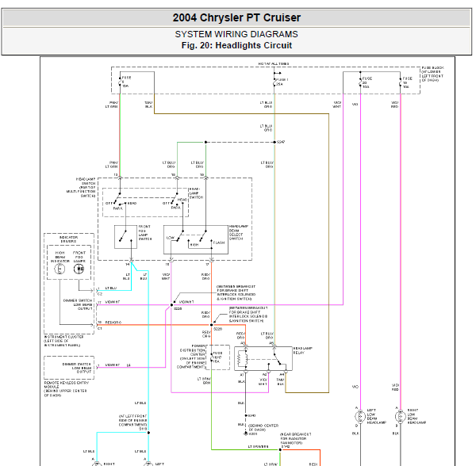Click the S347 splice dot
This screenshot has width=476, height=466.
(x=274, y=142)
